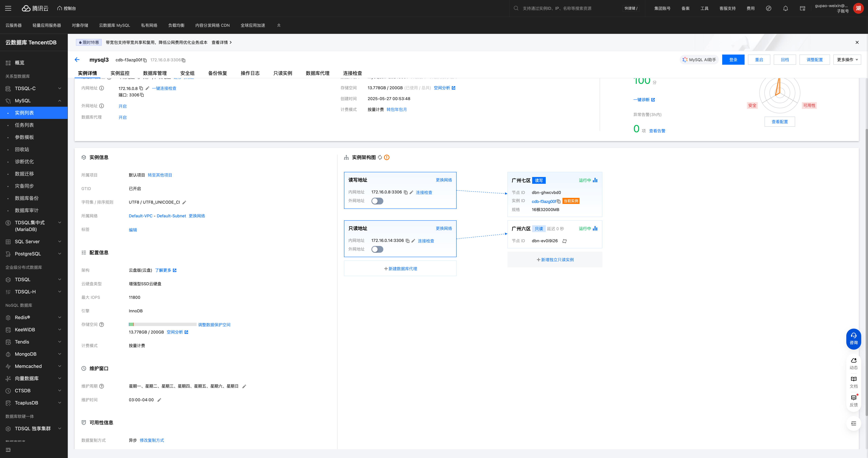Edit maintenance period pencil icon
Screen dimensions: 868x458
[x=244, y=386]
